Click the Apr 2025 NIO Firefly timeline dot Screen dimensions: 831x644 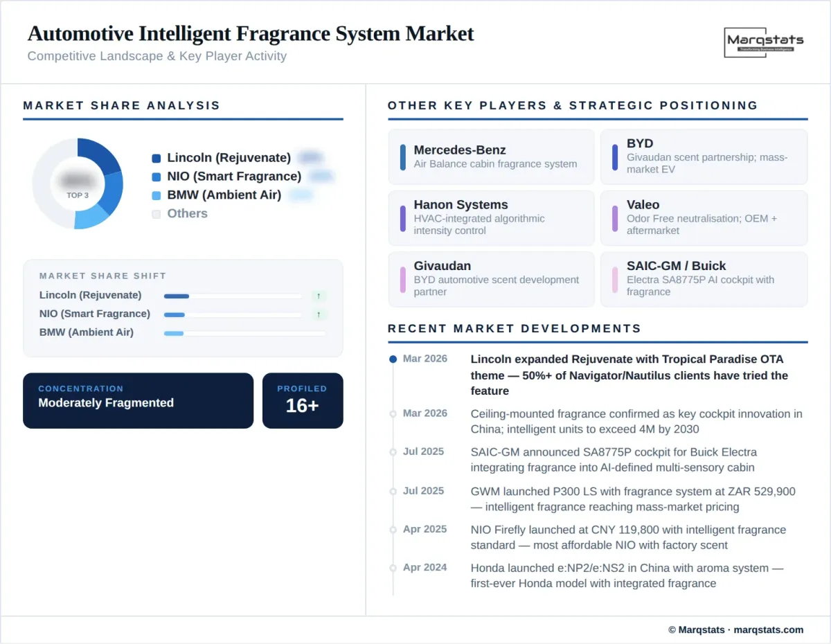point(393,530)
